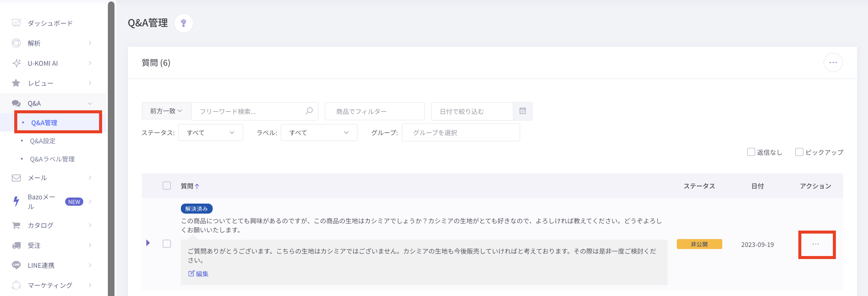Image resolution: width=868 pixels, height=296 pixels.
Task: Click the Bazoメール lightning bolt icon
Action: (x=16, y=201)
